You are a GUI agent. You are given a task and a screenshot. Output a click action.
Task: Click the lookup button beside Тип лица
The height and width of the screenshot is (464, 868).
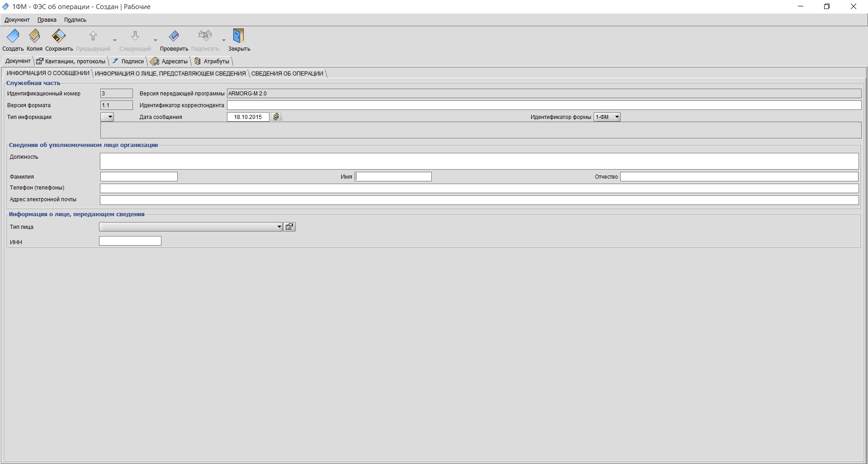click(x=289, y=227)
